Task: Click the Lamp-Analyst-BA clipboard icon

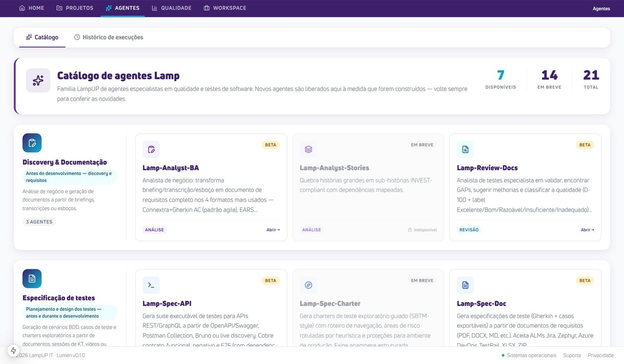Action: 151,149
